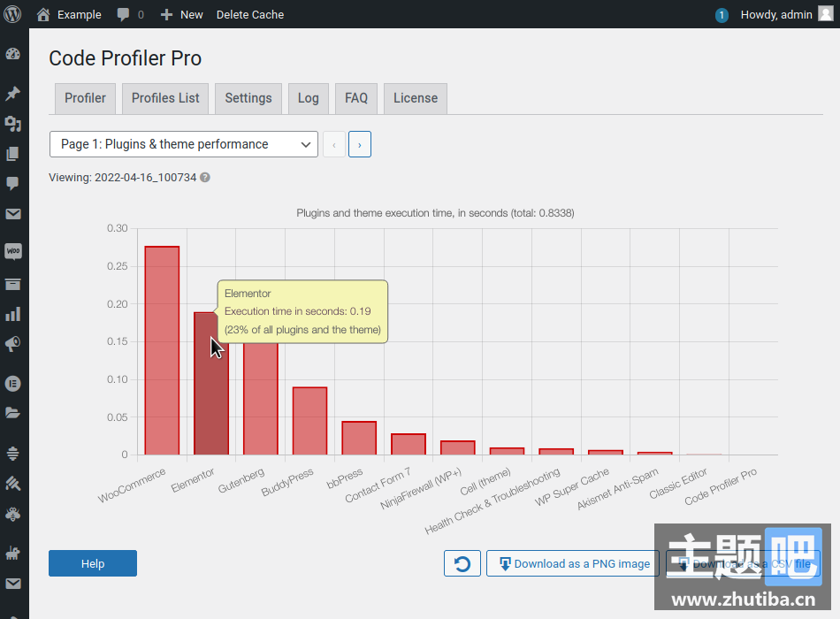Open the Media library sidebar icon
Viewport: 840px width, 619px height.
pos(13,123)
